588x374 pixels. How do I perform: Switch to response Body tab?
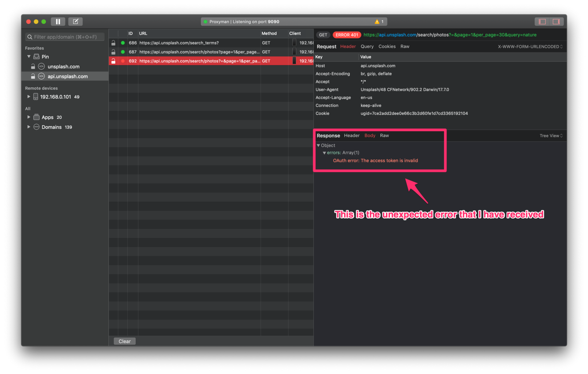tap(370, 136)
